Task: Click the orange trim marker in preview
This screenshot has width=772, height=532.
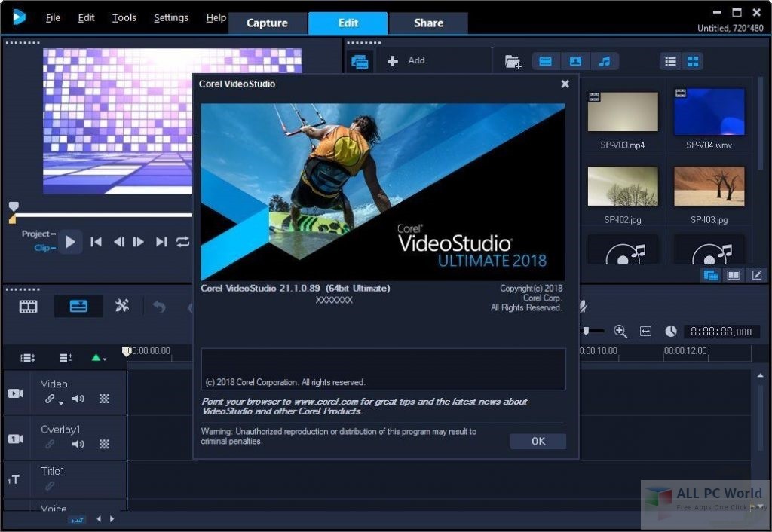Action: (x=12, y=219)
